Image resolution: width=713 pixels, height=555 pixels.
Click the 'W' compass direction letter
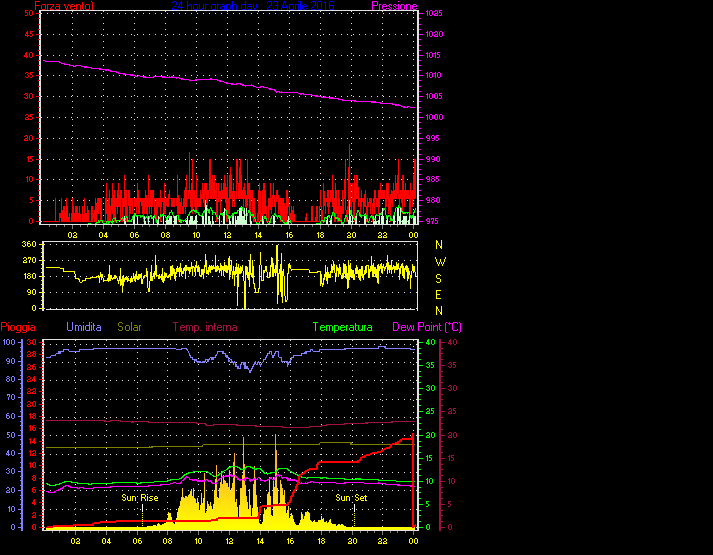[x=440, y=261]
